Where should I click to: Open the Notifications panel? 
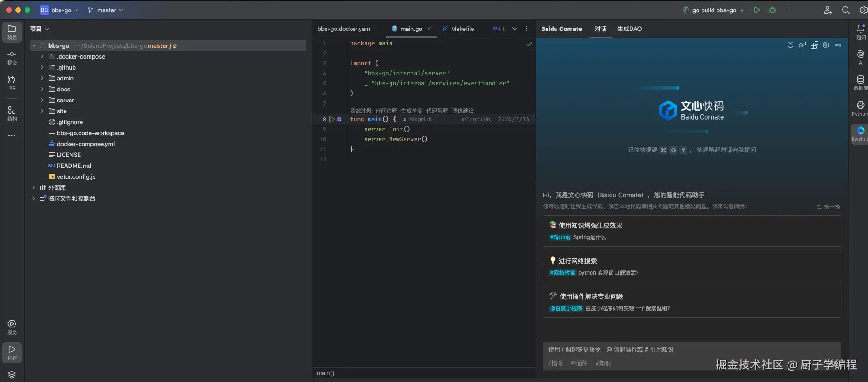click(861, 32)
